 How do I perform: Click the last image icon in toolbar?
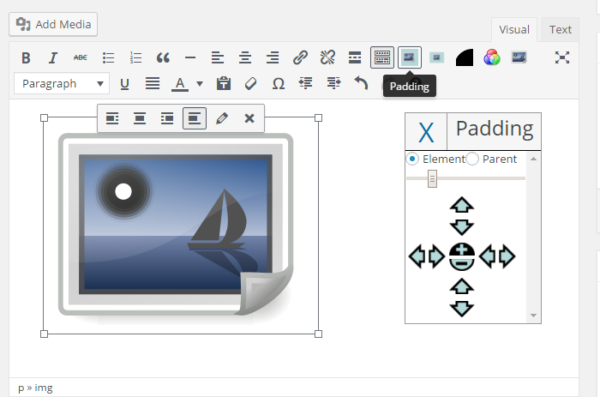pyautogui.click(x=519, y=58)
